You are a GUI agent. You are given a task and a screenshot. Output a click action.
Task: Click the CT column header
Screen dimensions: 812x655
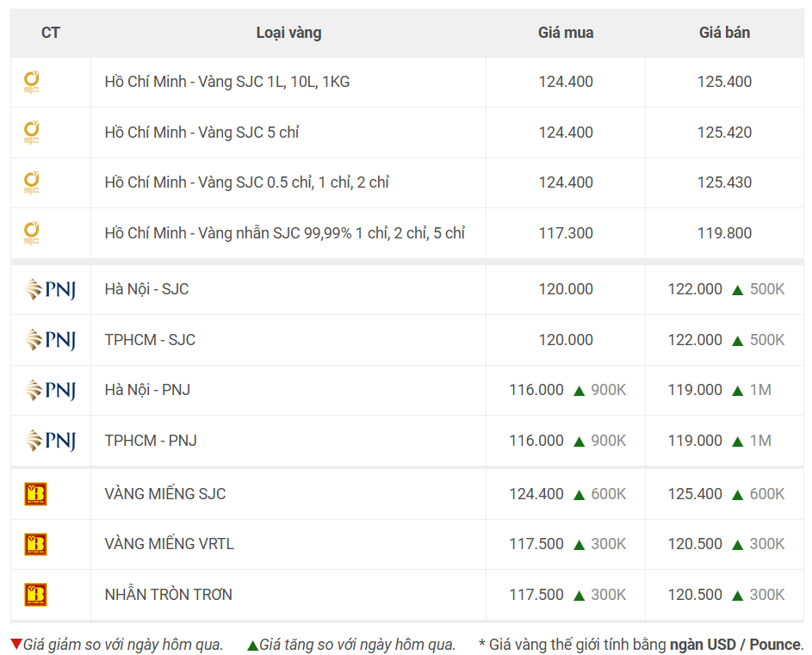[51, 33]
